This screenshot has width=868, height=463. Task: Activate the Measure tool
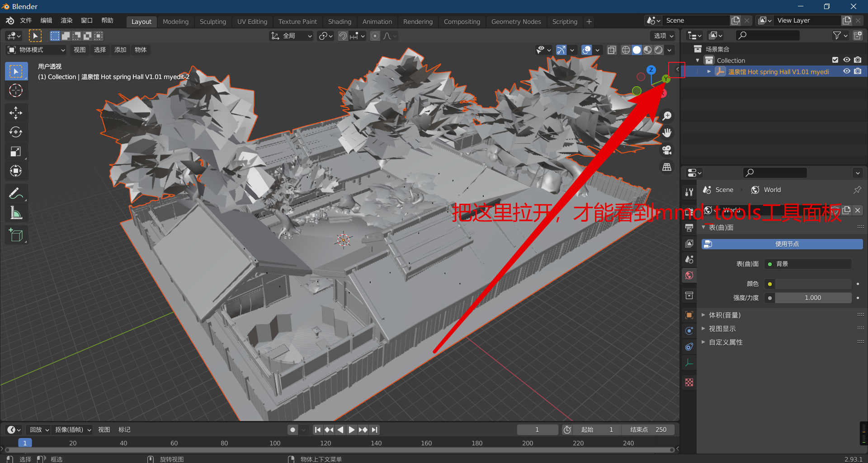click(16, 213)
